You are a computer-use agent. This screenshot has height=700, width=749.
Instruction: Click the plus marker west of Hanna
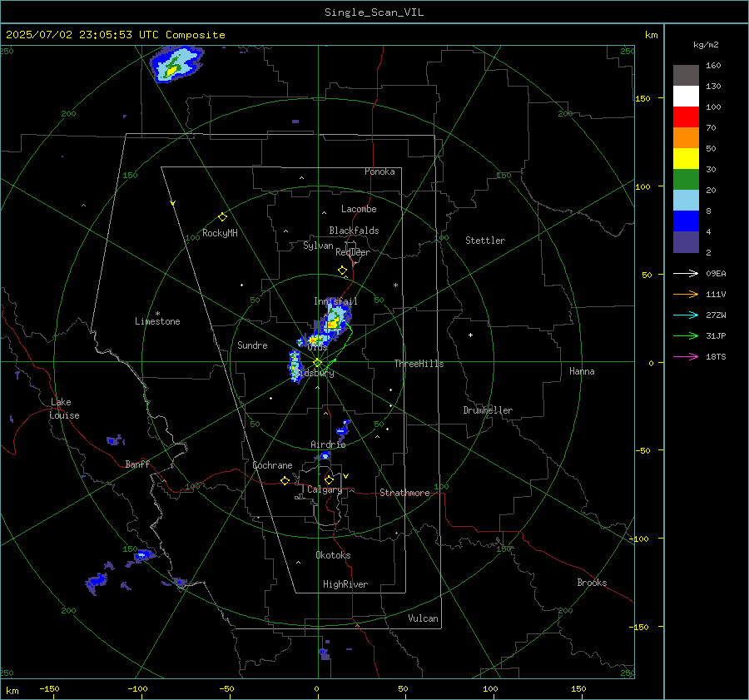(x=470, y=335)
